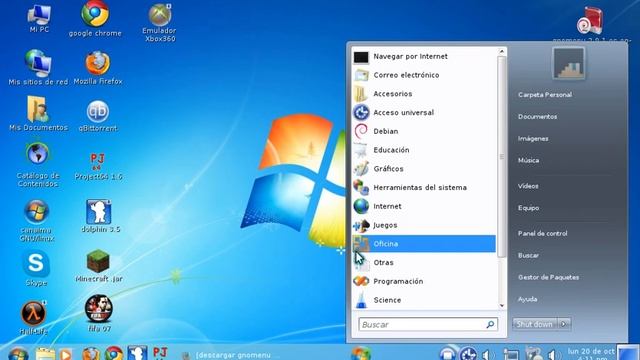The image size is (640, 360).
Task: Launch the Project64 1.6 shortcut
Action: 98,167
